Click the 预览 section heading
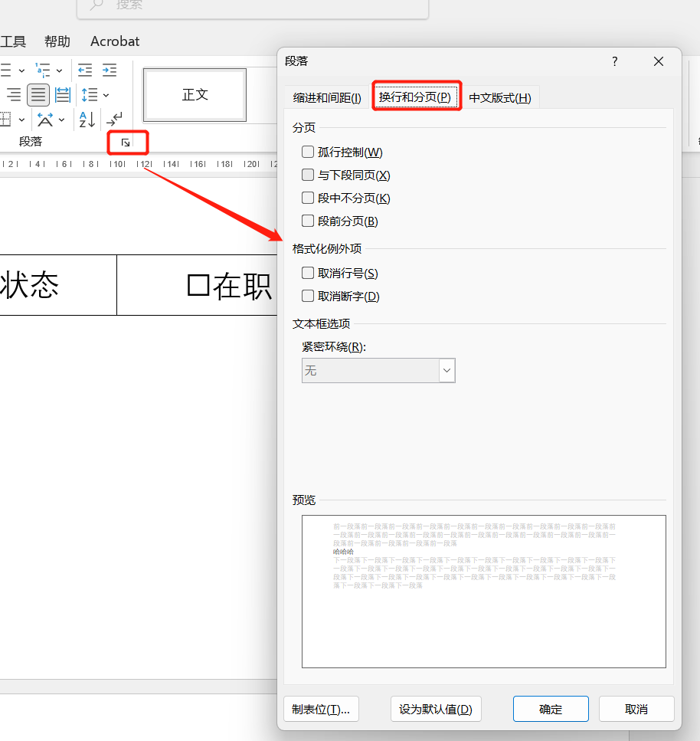 pos(304,500)
